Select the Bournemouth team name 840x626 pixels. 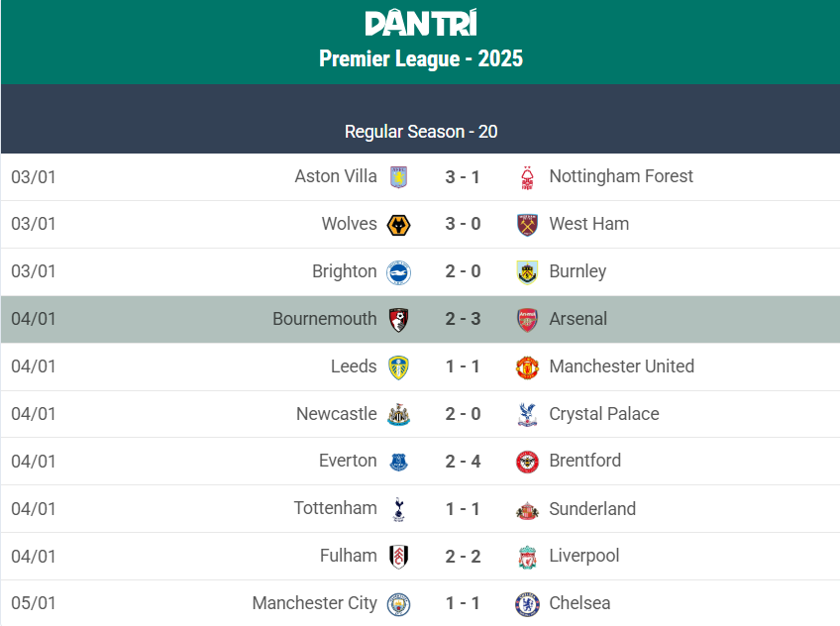pyautogui.click(x=325, y=319)
